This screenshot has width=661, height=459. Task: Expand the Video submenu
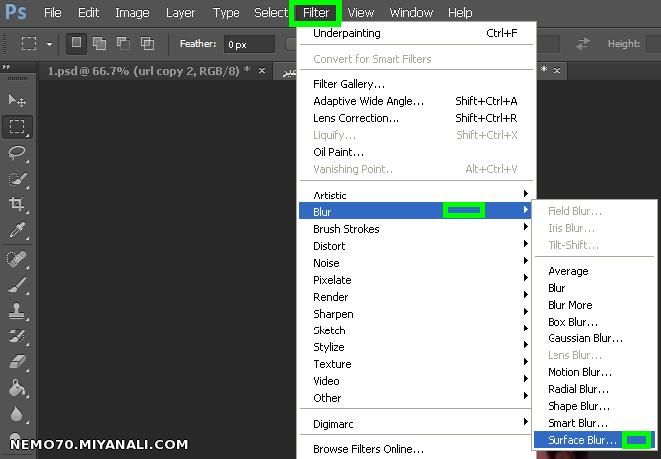pyautogui.click(x=415, y=381)
